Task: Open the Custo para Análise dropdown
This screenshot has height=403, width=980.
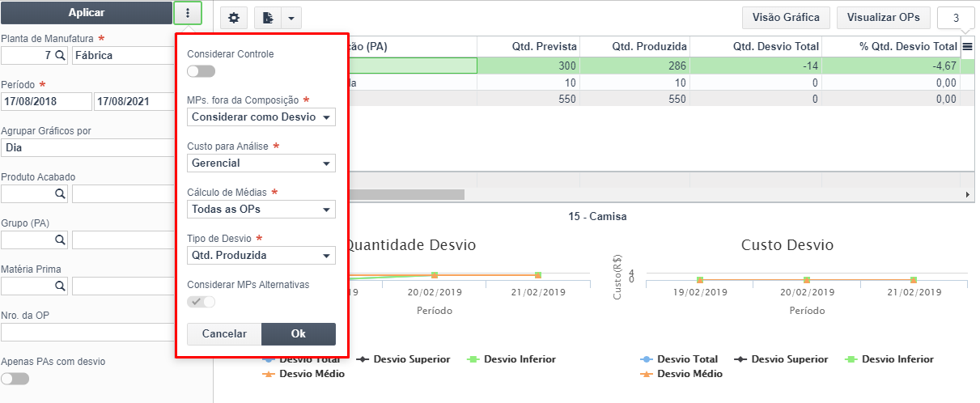Action: click(261, 163)
